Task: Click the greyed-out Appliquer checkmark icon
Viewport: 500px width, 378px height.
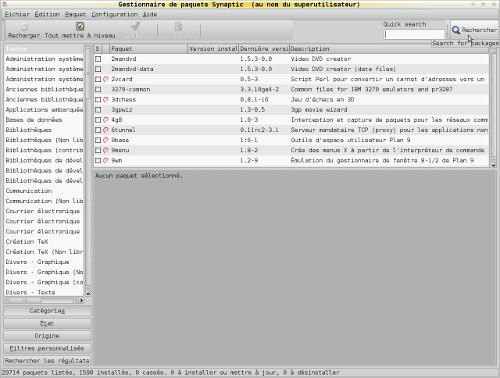Action: point(136,26)
